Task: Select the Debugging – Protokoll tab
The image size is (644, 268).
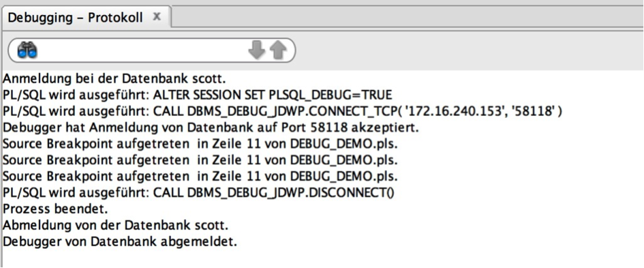Action: click(x=75, y=18)
